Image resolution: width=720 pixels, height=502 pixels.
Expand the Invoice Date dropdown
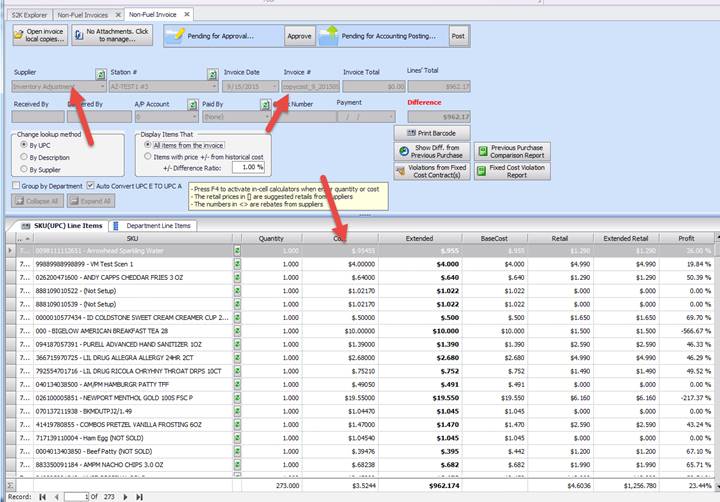tap(276, 87)
